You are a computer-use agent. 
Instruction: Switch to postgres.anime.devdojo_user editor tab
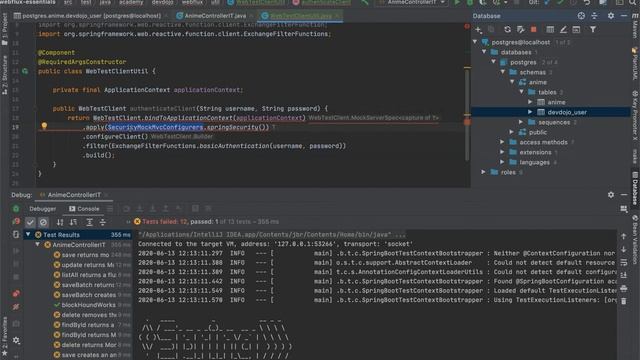[x=91, y=16]
